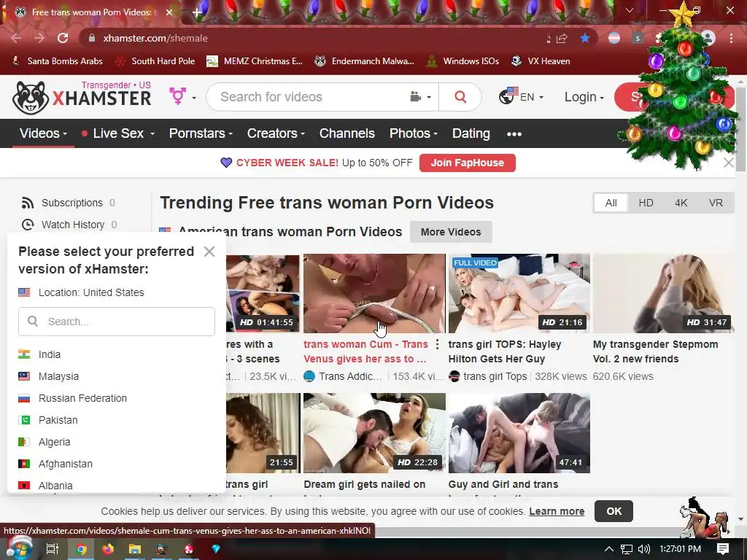This screenshot has width=747, height=560.
Task: Open the Endermanch Malwa... bookmark
Action: pyautogui.click(x=365, y=61)
